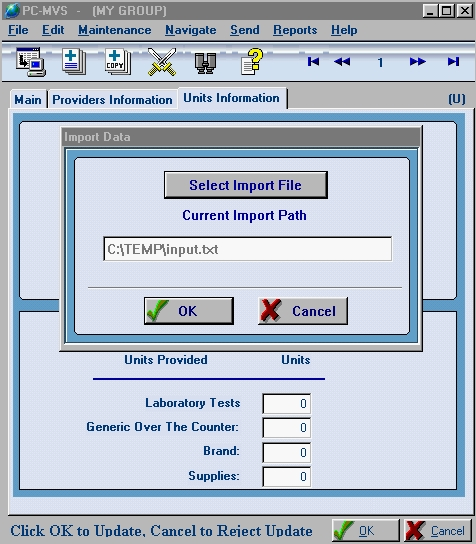Open search with the binoculars icon

pyautogui.click(x=205, y=63)
